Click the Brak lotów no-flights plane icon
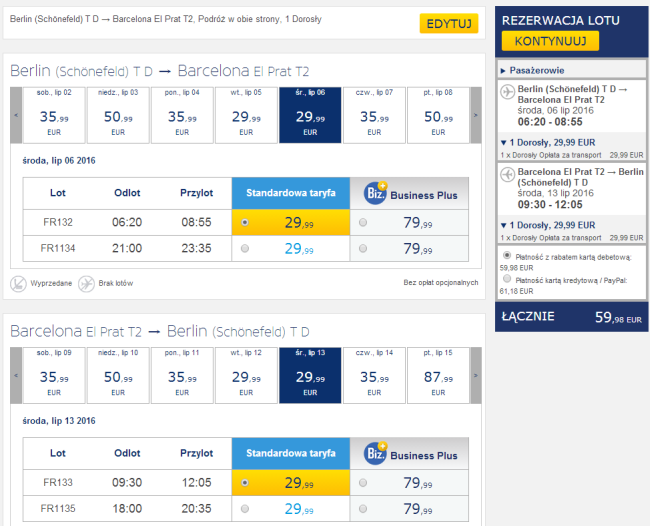Screen dimensions: 650x526 [86, 284]
